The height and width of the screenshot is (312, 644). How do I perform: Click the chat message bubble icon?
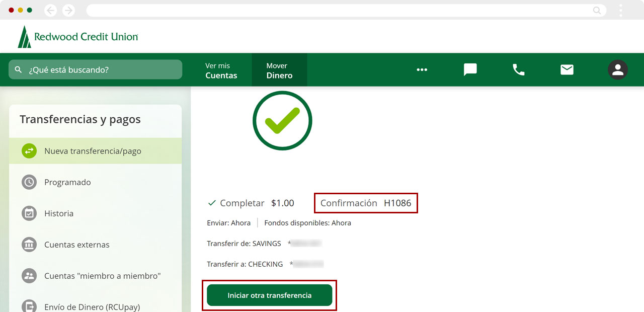point(470,69)
